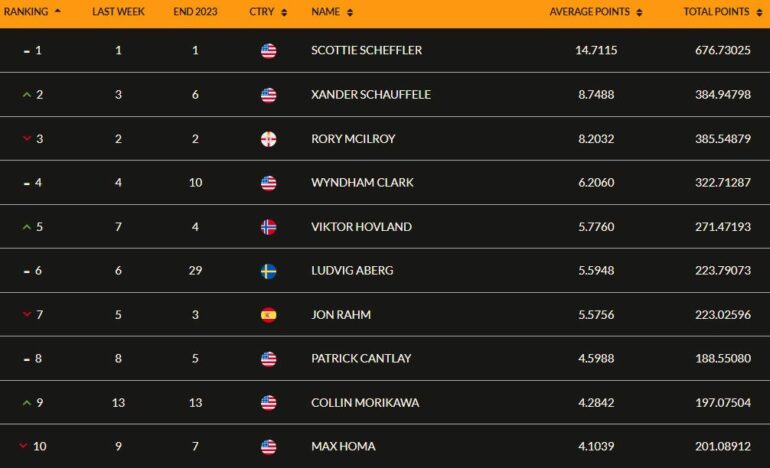Sort table by NAME column arrows
The image size is (770, 468).
click(x=350, y=13)
